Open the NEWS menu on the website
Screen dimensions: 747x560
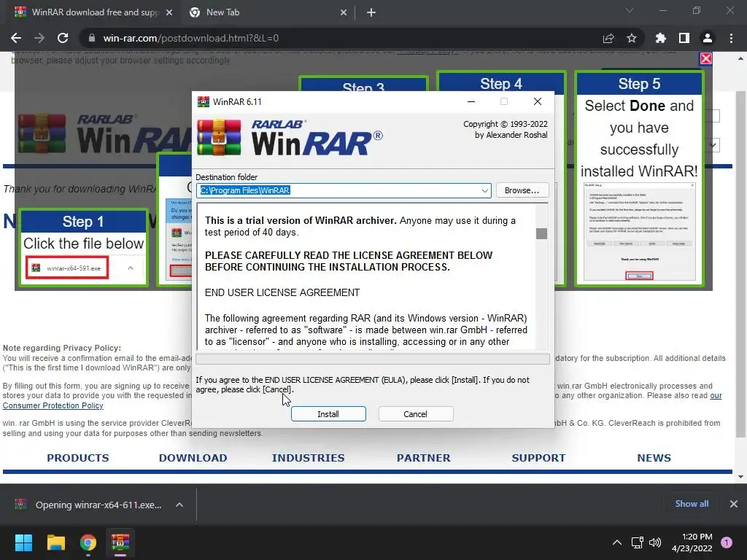pos(654,458)
